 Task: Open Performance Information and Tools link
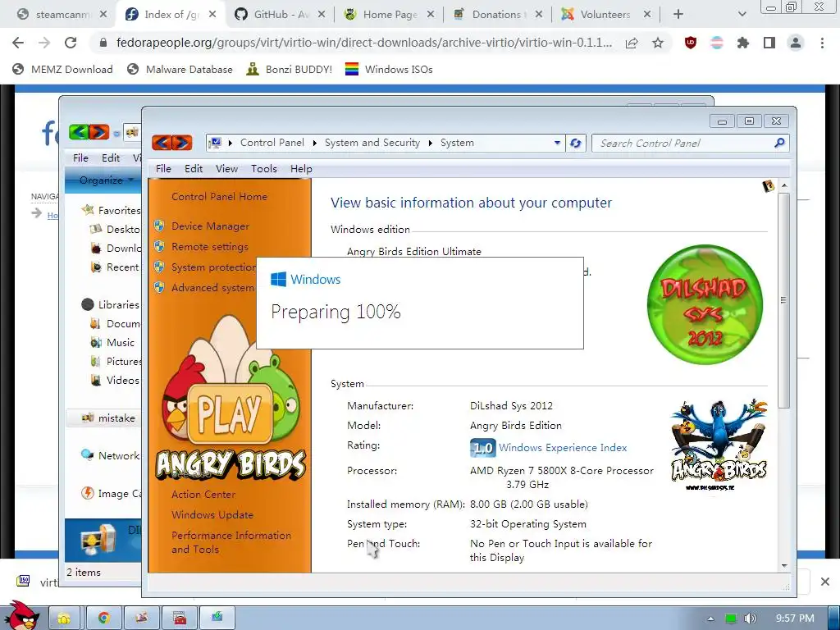231,541
